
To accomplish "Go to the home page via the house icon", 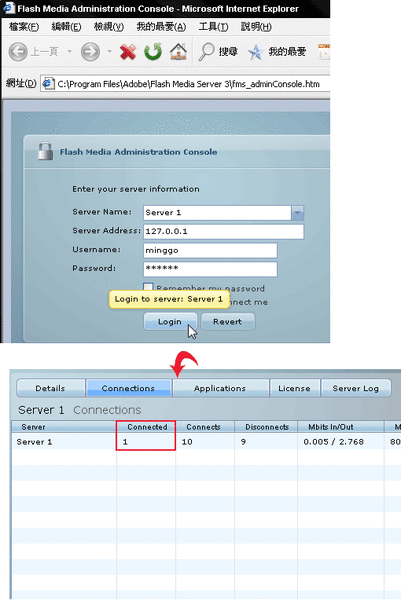I will coord(178,52).
